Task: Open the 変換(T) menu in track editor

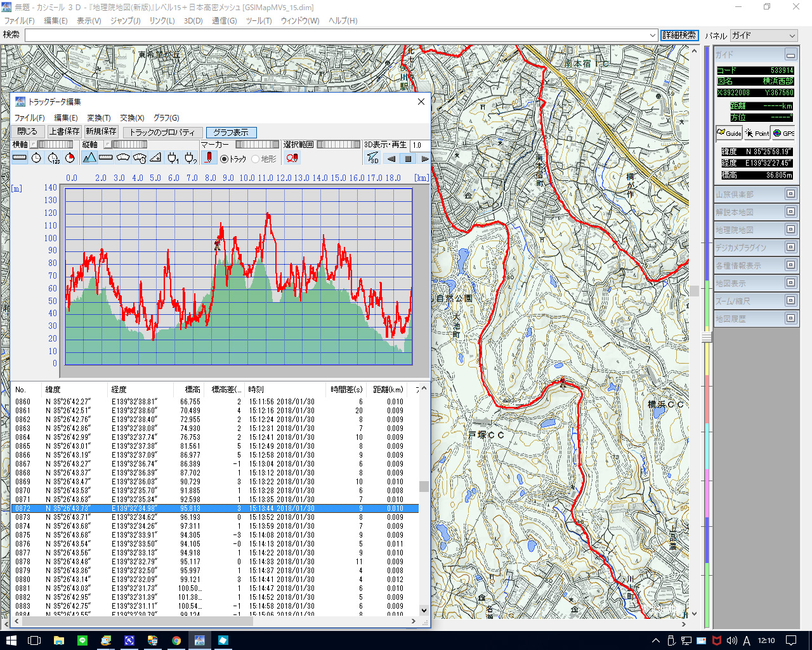Action: pos(98,117)
